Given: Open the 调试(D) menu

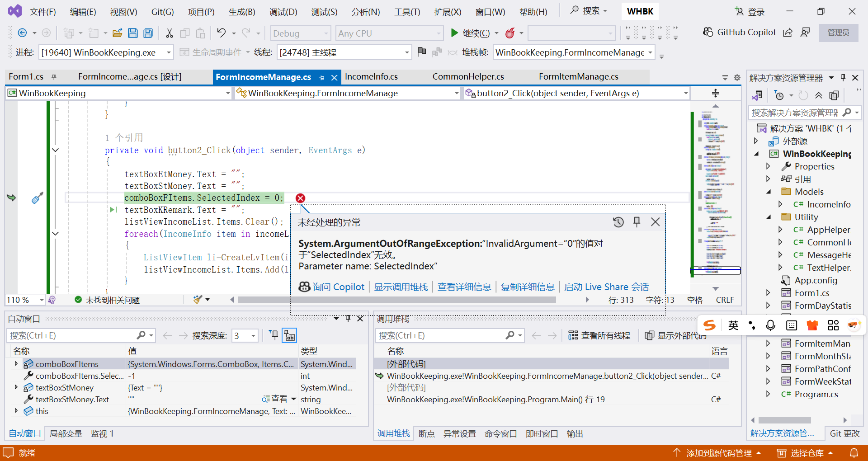Looking at the screenshot, I should pyautogui.click(x=283, y=12).
